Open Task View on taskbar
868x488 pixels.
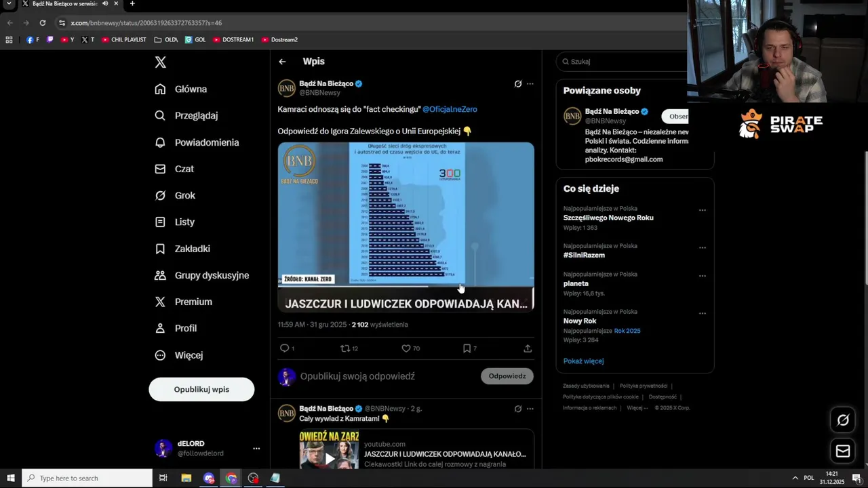click(163, 478)
